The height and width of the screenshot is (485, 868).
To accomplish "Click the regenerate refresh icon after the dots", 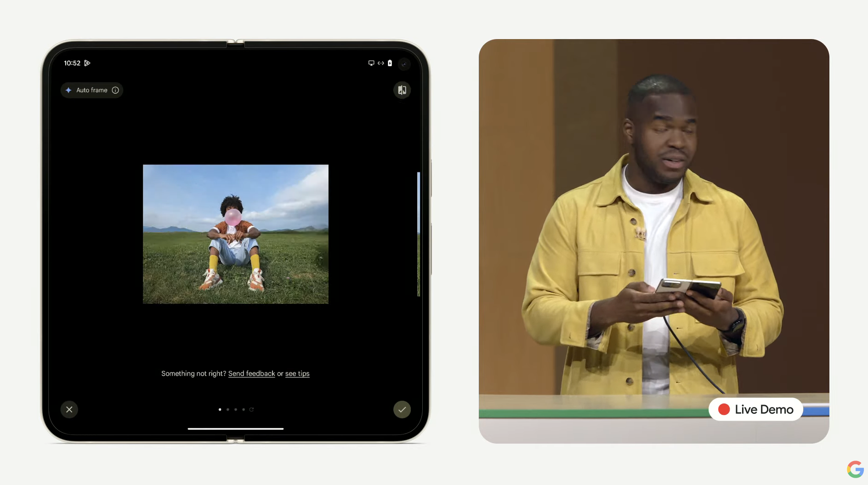I will click(x=251, y=410).
